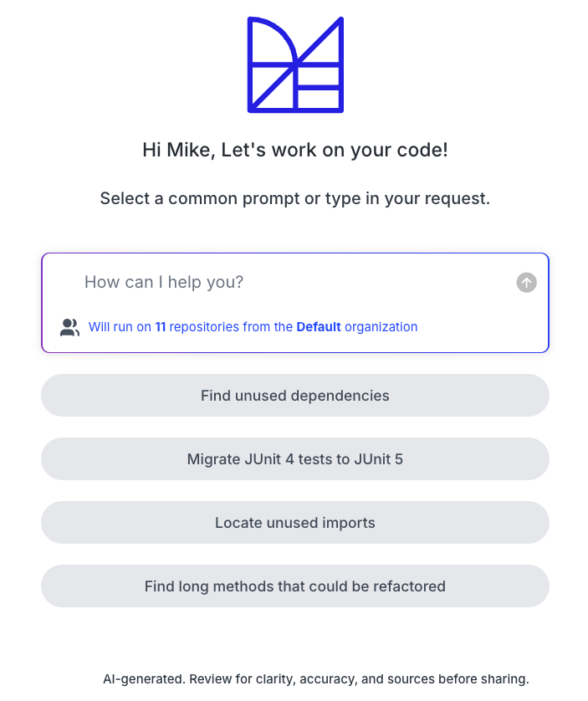Click the word 'repositories' in scope line

[x=204, y=327]
